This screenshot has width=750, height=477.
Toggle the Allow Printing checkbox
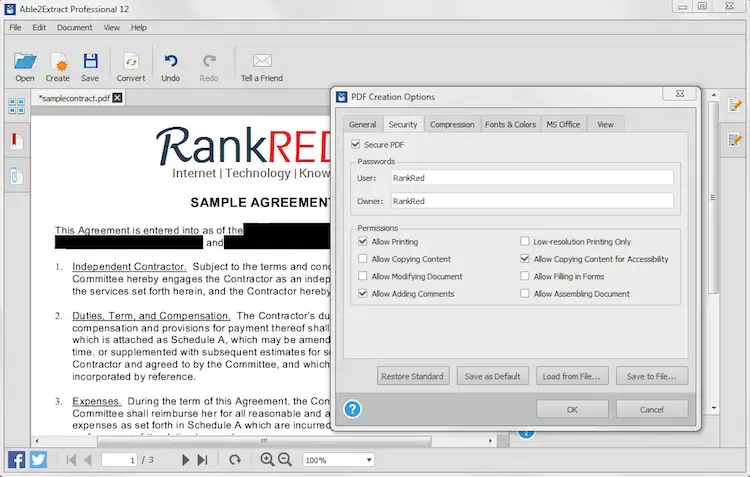tap(363, 241)
